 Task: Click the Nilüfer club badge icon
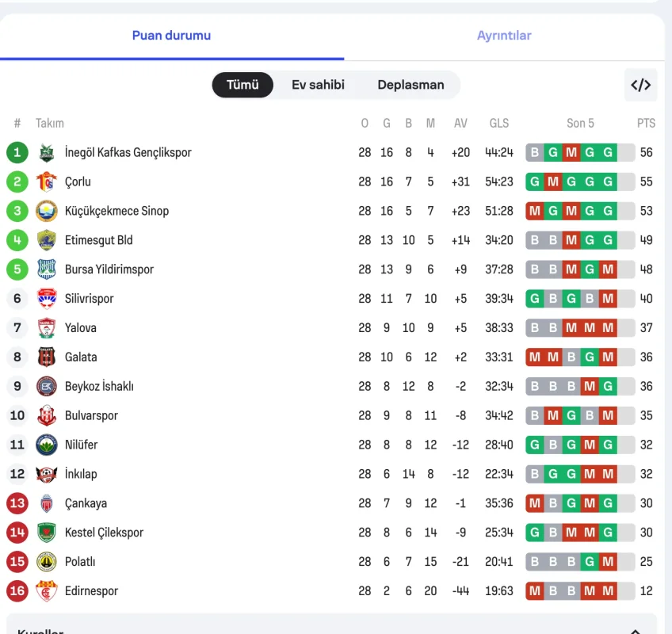47,445
